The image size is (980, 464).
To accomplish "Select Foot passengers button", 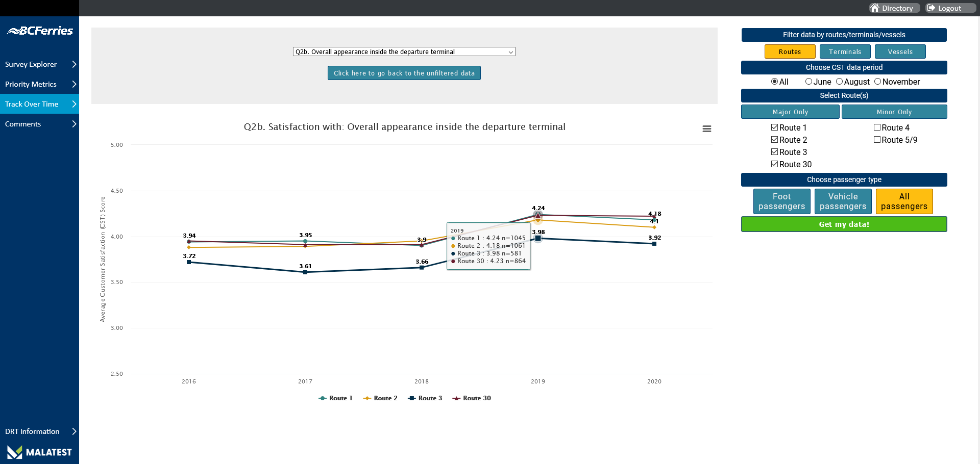I will pos(781,201).
